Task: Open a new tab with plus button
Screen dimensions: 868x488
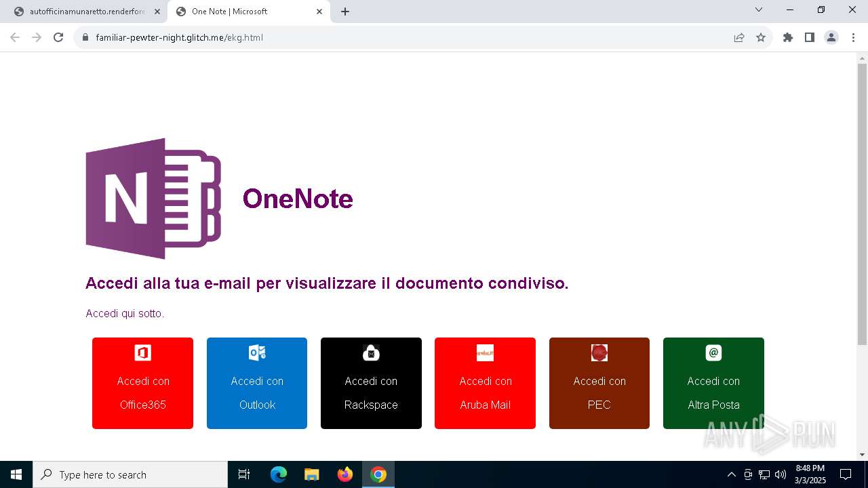Action: click(345, 12)
